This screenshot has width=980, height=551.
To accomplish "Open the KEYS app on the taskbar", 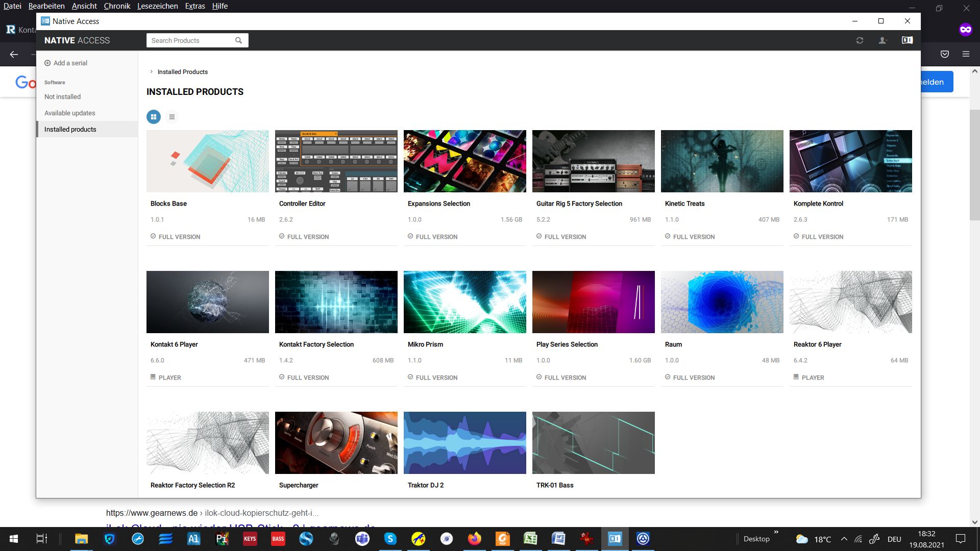I will [x=250, y=539].
